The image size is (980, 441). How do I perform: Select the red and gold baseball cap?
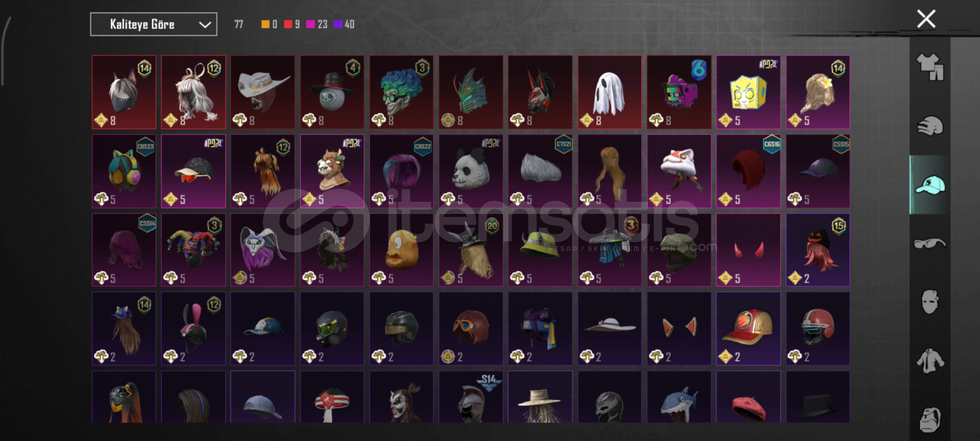point(748,328)
